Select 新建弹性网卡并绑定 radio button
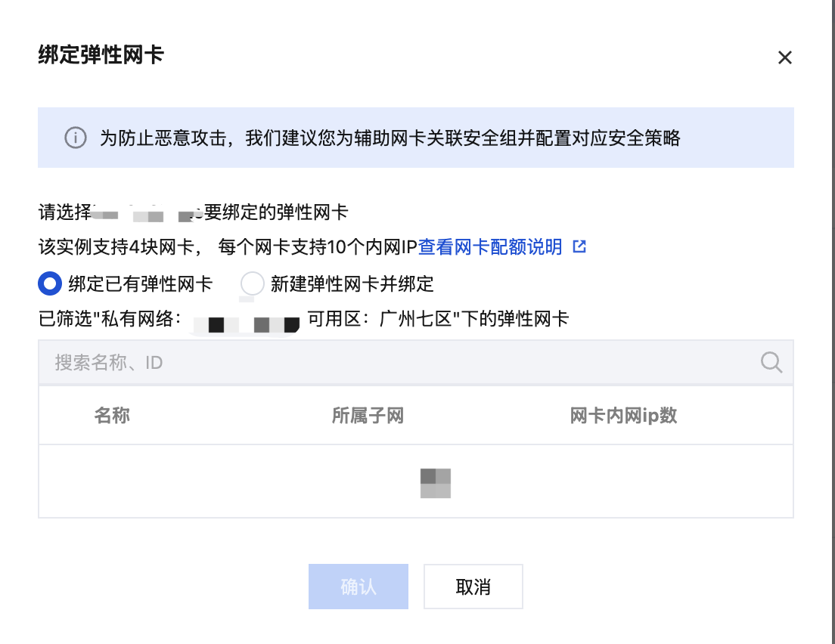Image resolution: width=835 pixels, height=644 pixels. click(x=252, y=283)
